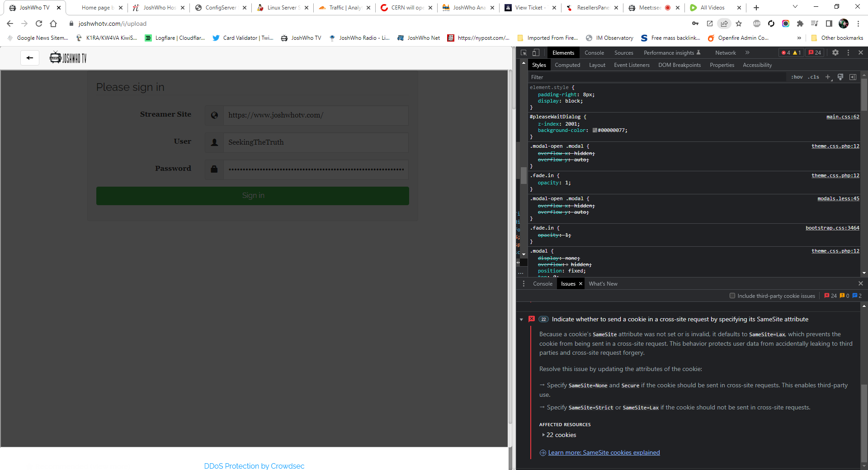This screenshot has width=868, height=470.
Task: Click the bookmark star in address bar
Action: (739, 23)
